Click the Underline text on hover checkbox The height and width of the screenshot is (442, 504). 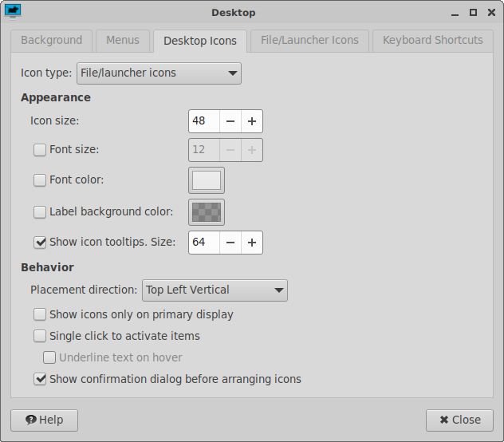click(49, 357)
